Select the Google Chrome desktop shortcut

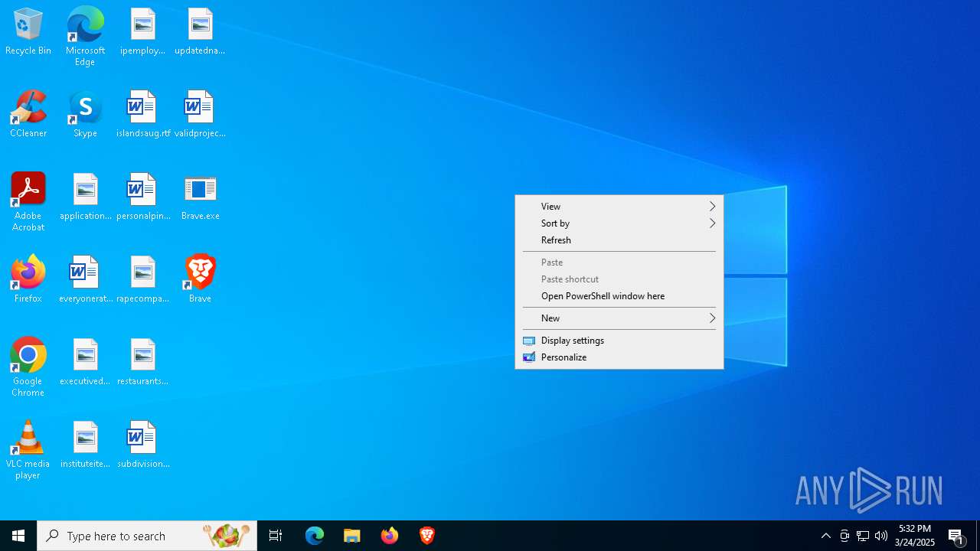click(x=28, y=367)
